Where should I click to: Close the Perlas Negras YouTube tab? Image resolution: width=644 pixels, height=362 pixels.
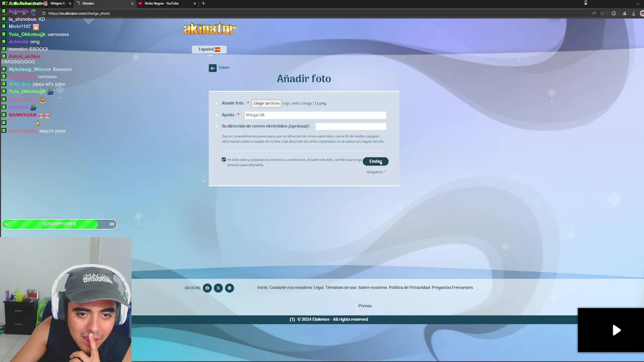[195, 4]
